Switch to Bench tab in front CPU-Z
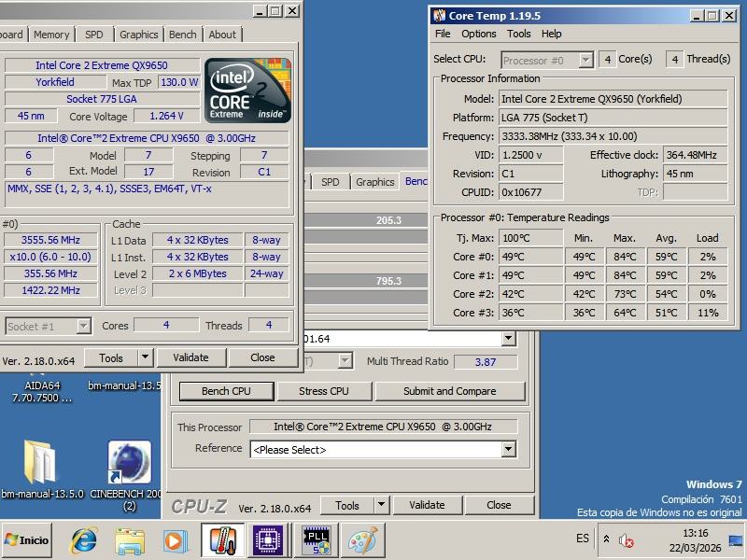Viewport: 747px width, 560px height. coord(182,35)
